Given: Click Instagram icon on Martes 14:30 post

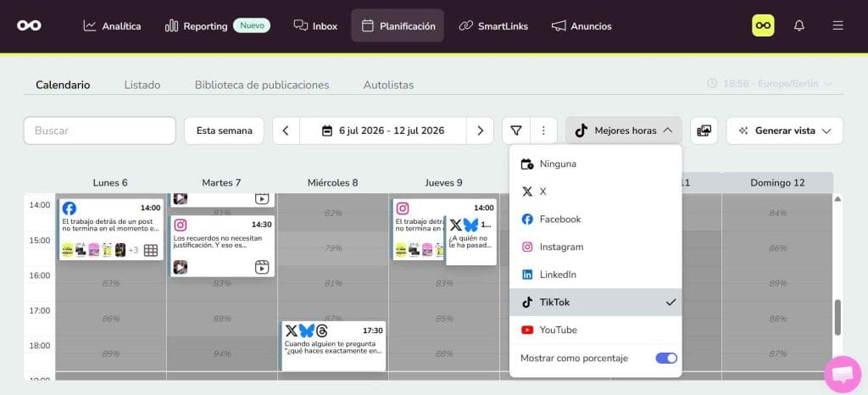Looking at the screenshot, I should (x=181, y=225).
